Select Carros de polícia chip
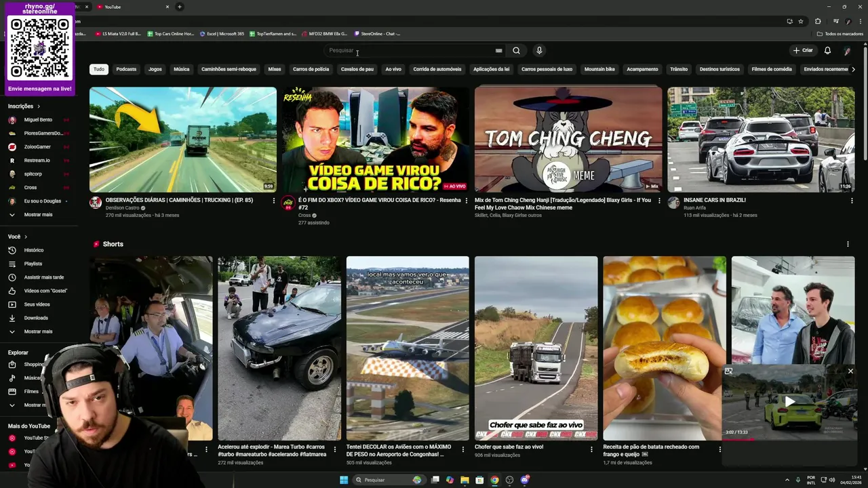Screen dimensions: 868x488 pyautogui.click(x=311, y=69)
